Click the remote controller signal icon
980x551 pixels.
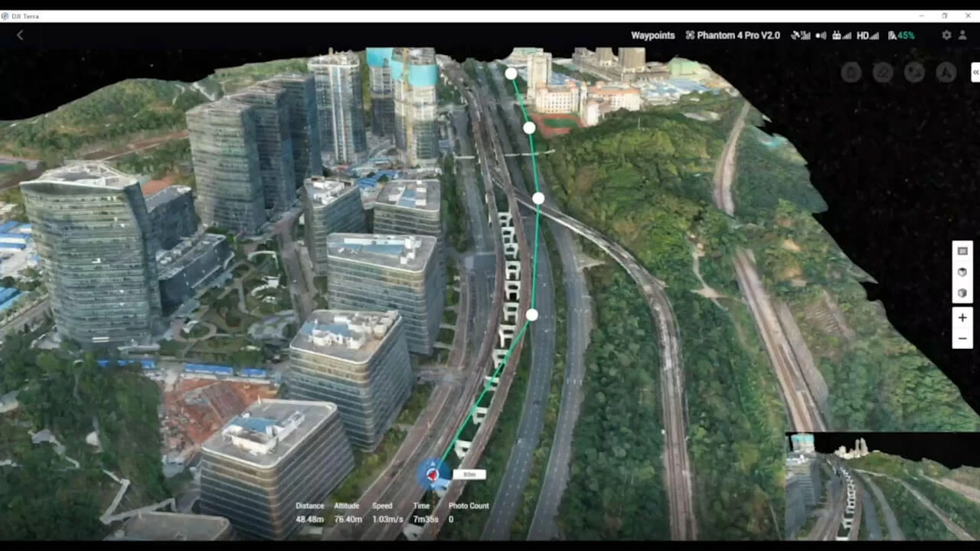tap(841, 35)
